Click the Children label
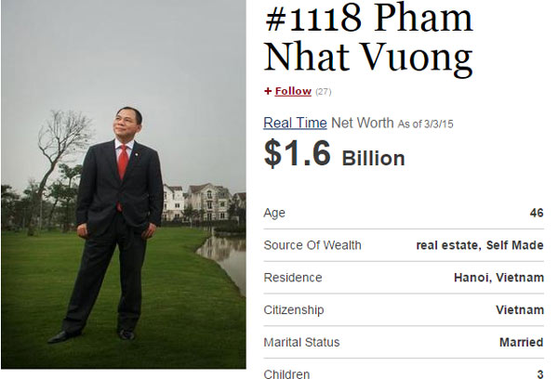Image resolution: width=558 pixels, height=392 pixels. click(x=286, y=374)
